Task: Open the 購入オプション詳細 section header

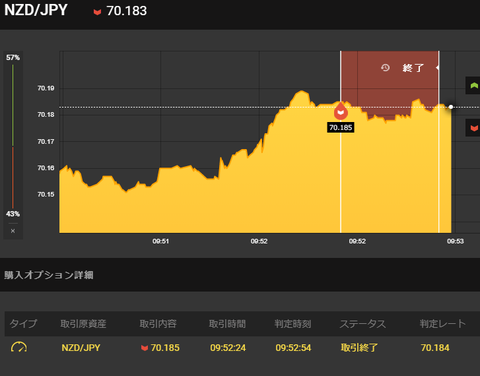Action: (x=49, y=275)
